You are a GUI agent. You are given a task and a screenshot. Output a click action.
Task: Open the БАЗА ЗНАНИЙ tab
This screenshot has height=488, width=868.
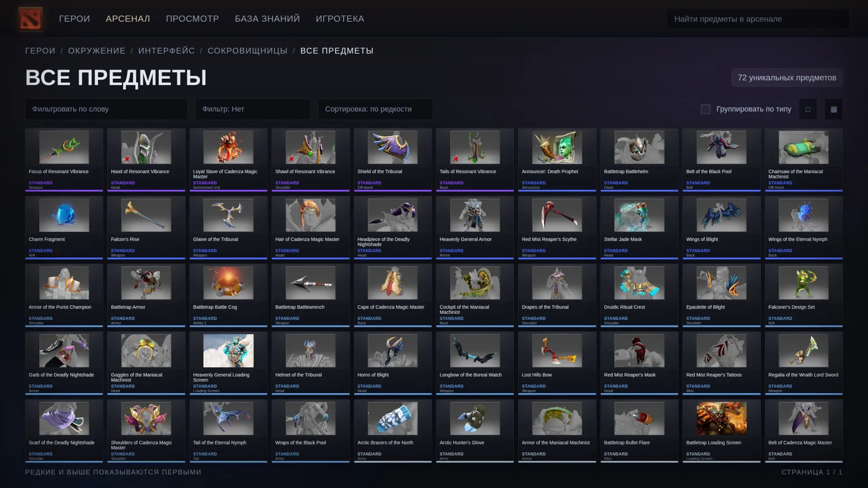267,19
